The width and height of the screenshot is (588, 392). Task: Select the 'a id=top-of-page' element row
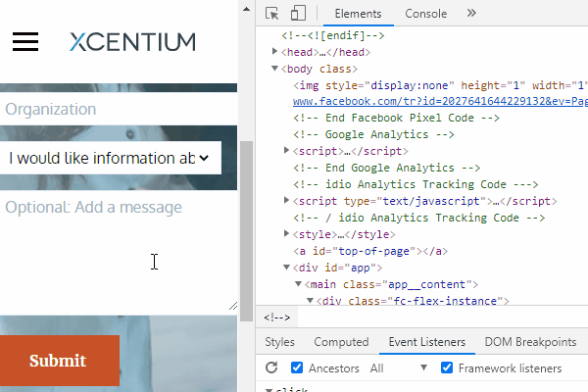click(x=370, y=251)
